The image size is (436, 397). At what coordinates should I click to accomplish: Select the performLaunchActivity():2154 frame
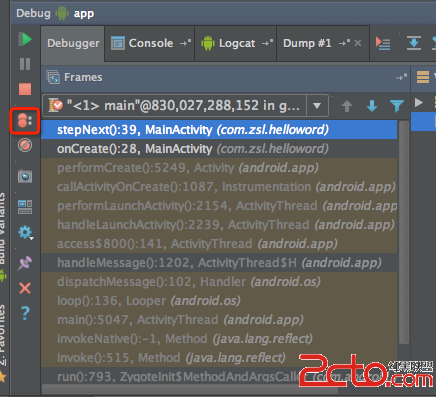[219, 206]
